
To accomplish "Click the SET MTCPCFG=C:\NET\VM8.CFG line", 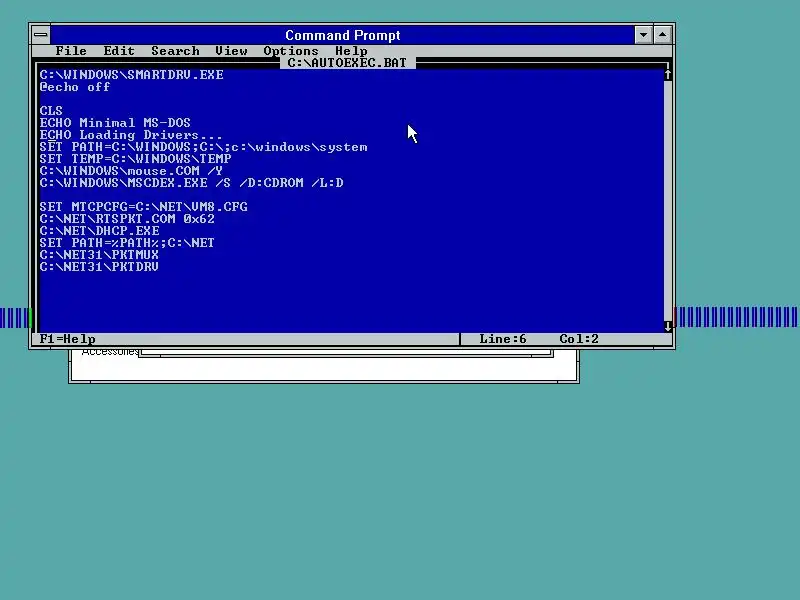I will 143,207.
